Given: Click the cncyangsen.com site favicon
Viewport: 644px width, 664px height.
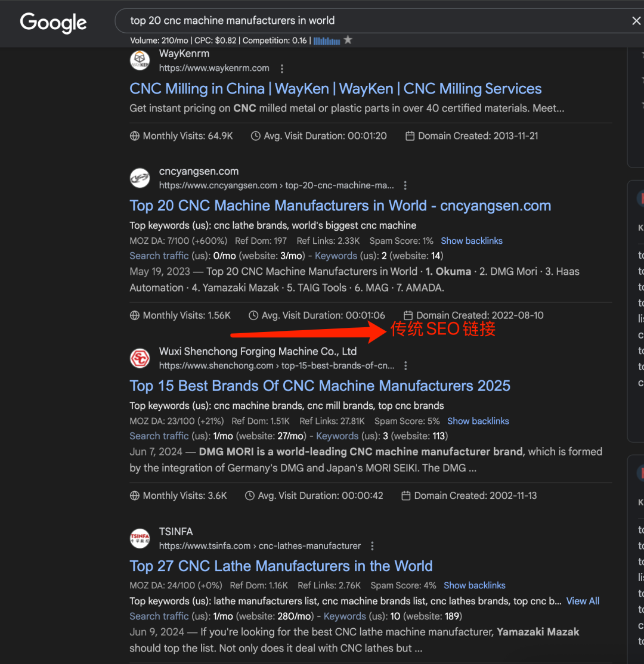Looking at the screenshot, I should click(x=140, y=178).
